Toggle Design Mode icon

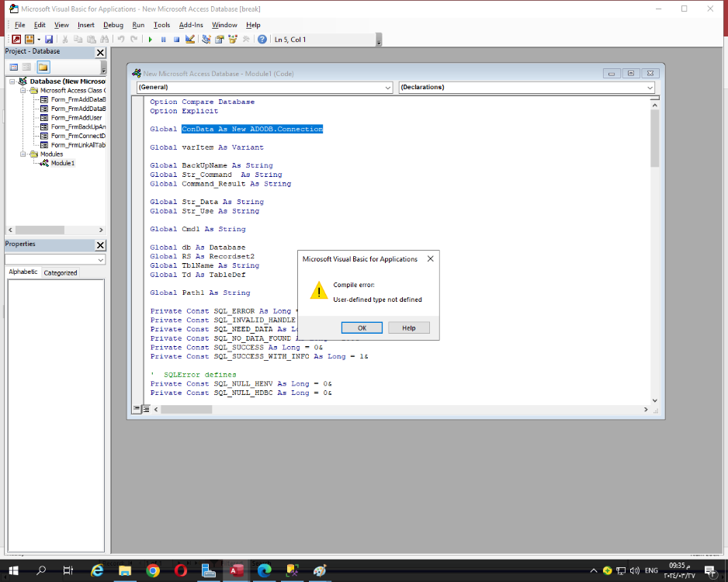pos(190,40)
